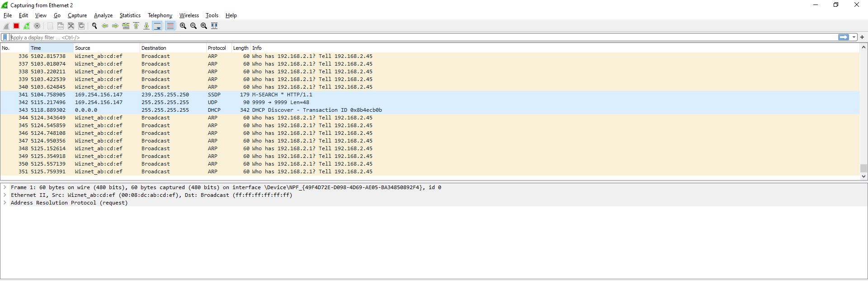Open the Wireless menu

(189, 15)
